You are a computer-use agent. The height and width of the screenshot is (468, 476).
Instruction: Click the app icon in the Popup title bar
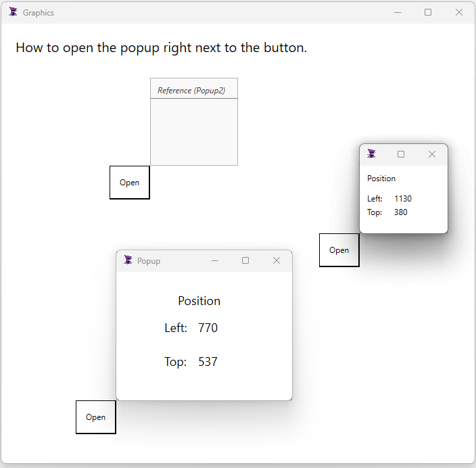pos(127,260)
